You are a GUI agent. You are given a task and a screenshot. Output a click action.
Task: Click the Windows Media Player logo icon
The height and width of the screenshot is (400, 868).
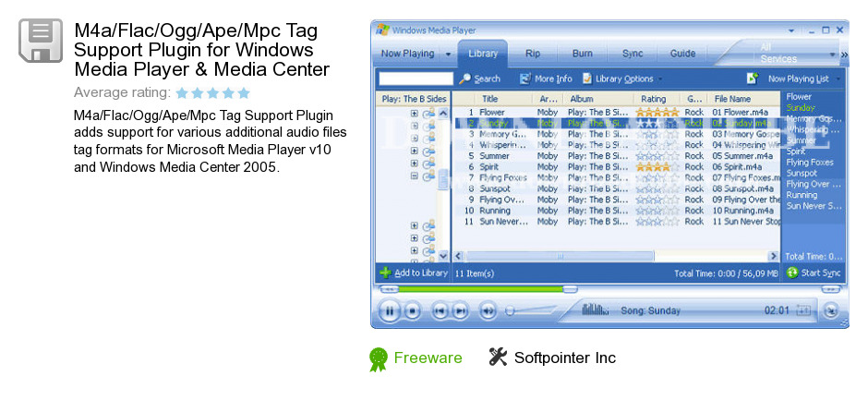382,30
